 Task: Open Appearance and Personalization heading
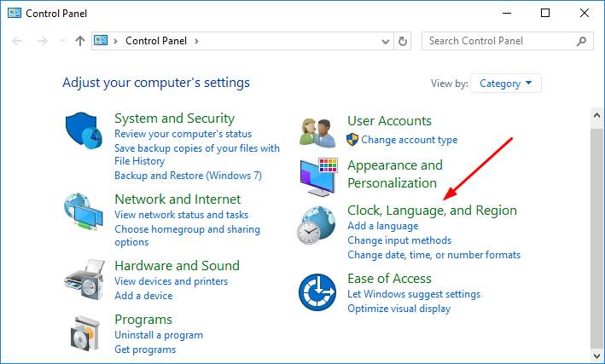[x=395, y=174]
